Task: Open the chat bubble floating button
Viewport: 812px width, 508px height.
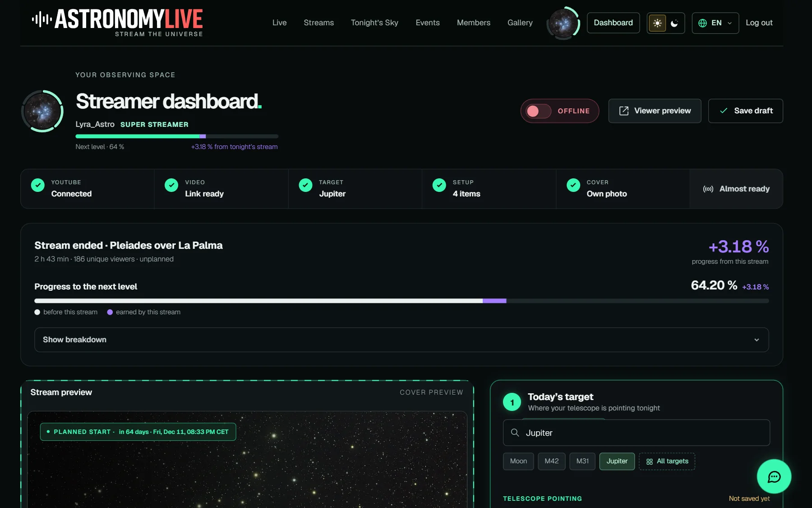Action: (774, 476)
